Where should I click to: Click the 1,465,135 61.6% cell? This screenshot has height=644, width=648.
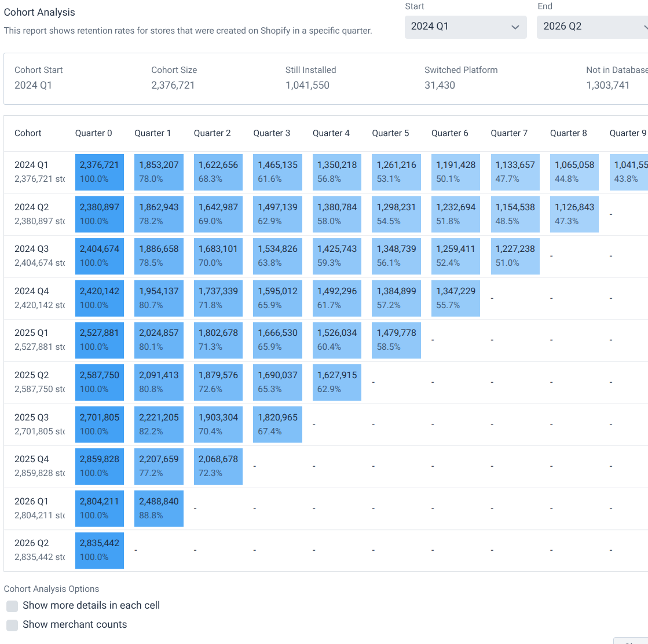(x=278, y=172)
